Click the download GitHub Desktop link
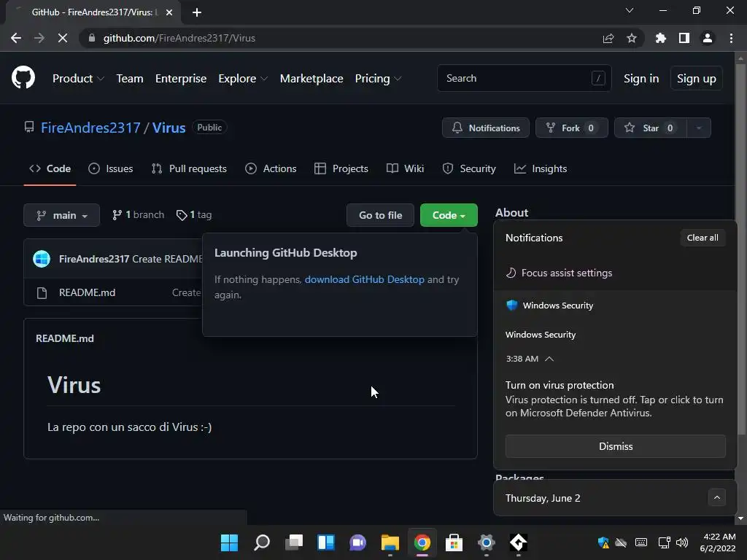Screen dimensions: 747x560 pyautogui.click(x=365, y=279)
